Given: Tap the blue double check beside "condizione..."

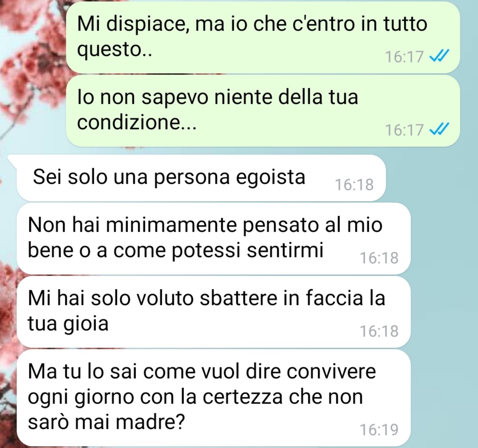Looking at the screenshot, I should pyautogui.click(x=439, y=130).
